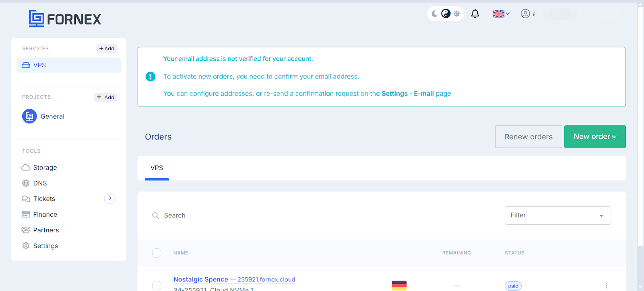
Task: Select the auto theme yin-yang icon
Action: (x=446, y=14)
